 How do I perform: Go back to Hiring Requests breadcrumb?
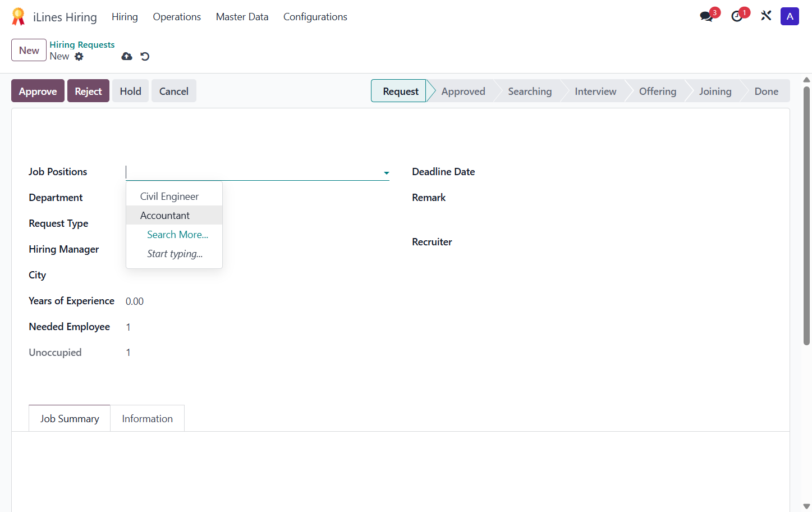pos(82,45)
